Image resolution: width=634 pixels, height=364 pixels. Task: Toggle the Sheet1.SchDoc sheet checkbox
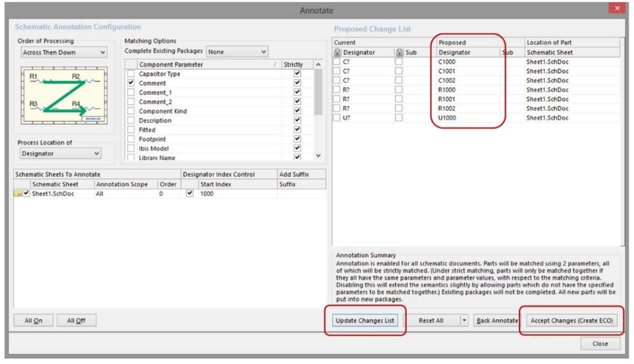(x=26, y=194)
